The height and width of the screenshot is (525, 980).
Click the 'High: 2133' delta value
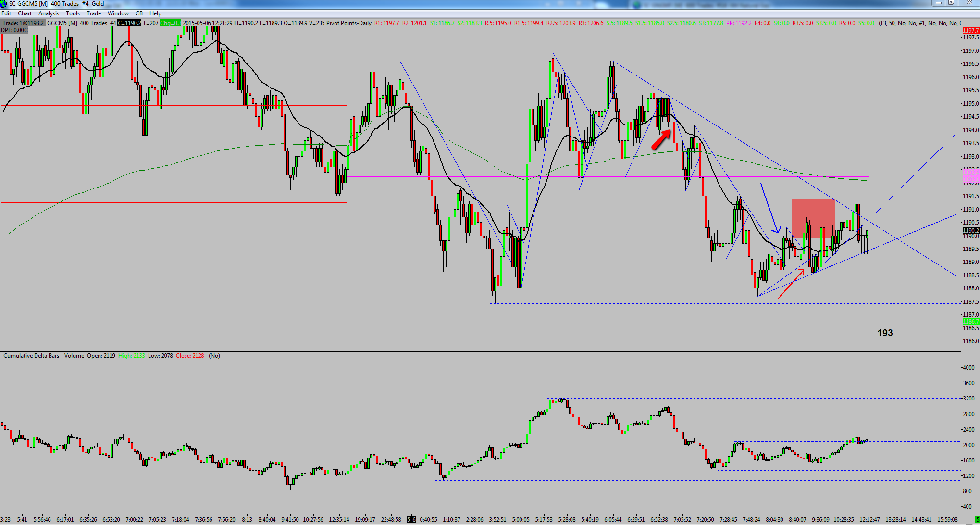point(132,356)
